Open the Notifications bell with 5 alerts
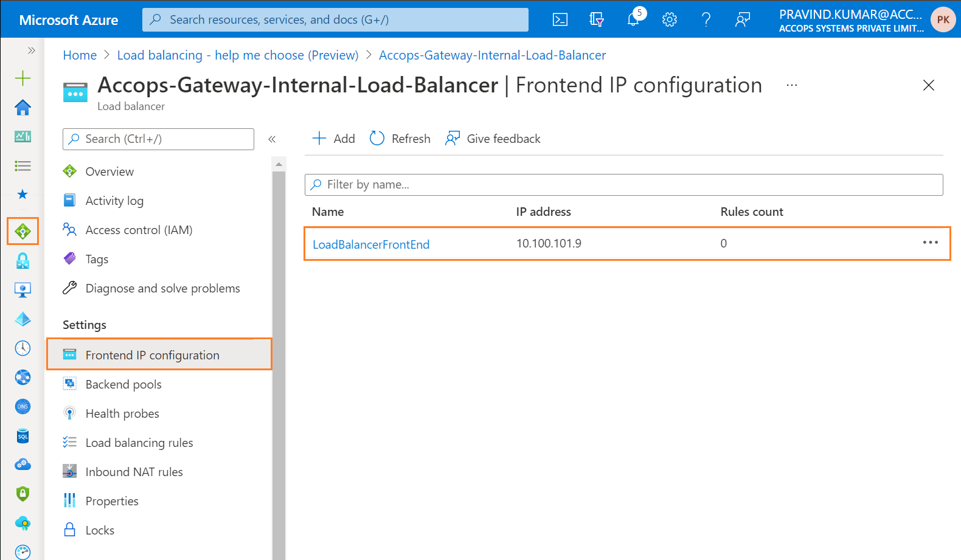961x560 pixels. tap(634, 18)
